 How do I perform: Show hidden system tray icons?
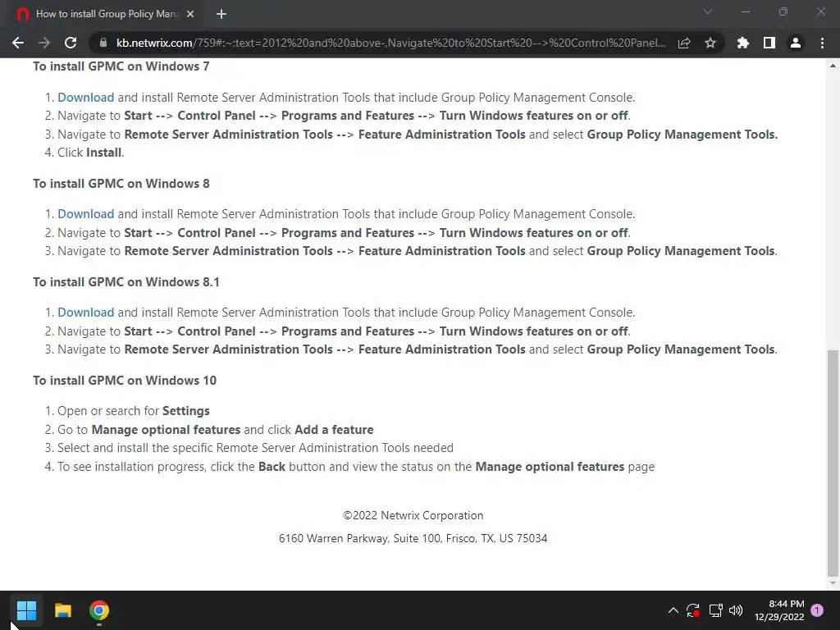pyautogui.click(x=673, y=610)
